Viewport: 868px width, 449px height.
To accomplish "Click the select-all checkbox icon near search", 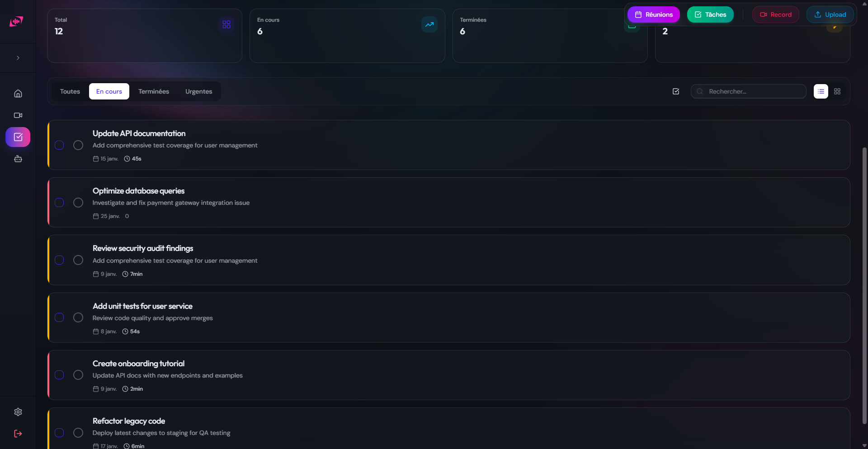I will tap(676, 91).
